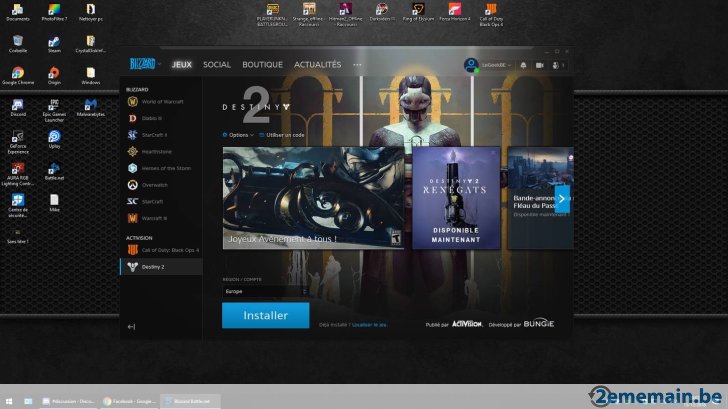Select Destiny 2 in the sidebar
Screen dimensions: 728x409
(161, 267)
